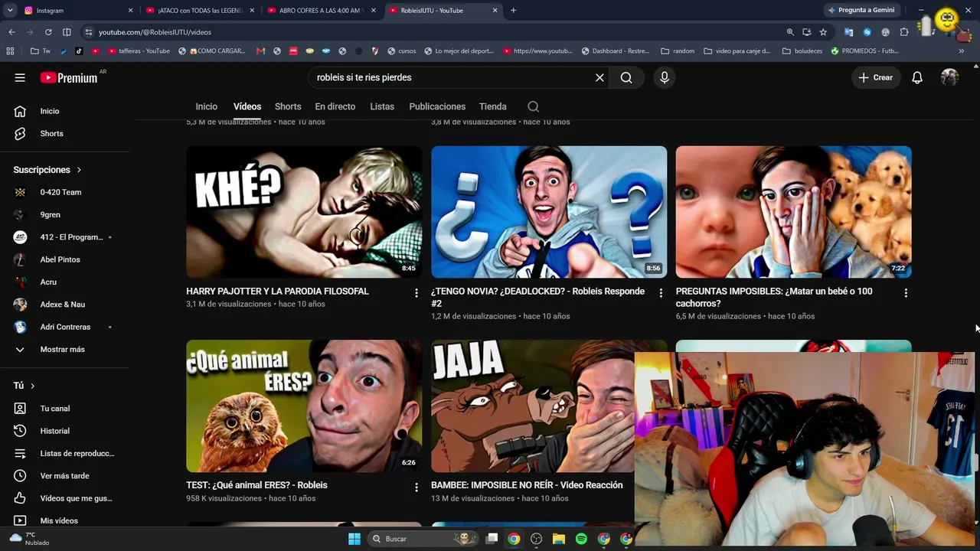Open the 'cursos' bookmark
This screenshot has width=980, height=551.
tap(402, 51)
